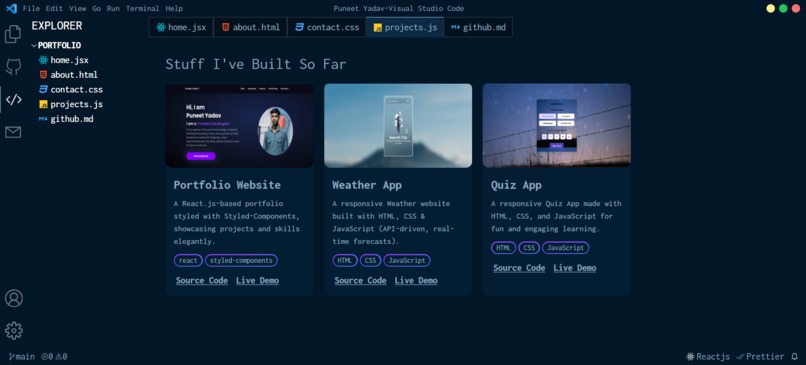The image size is (806, 365).
Task: Open the settings gear icon
Action: pyautogui.click(x=14, y=331)
